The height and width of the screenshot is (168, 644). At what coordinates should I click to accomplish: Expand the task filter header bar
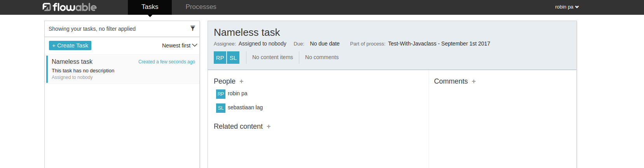point(117,29)
